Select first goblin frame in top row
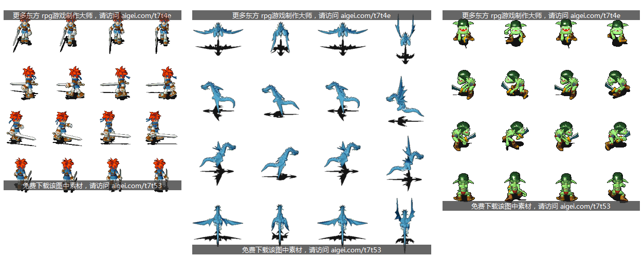Screen dimensions: 644x257 (463, 33)
